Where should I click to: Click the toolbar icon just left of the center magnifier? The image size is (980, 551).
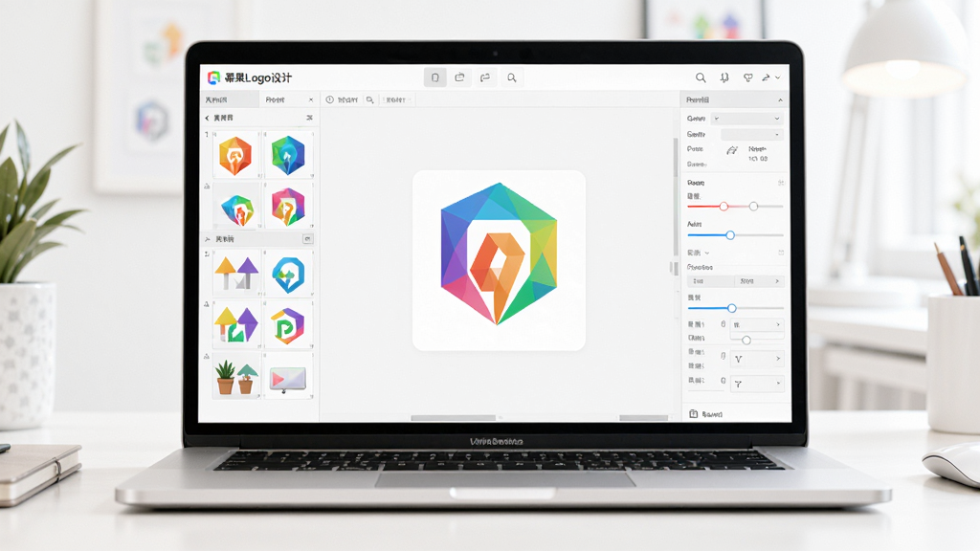coord(485,77)
